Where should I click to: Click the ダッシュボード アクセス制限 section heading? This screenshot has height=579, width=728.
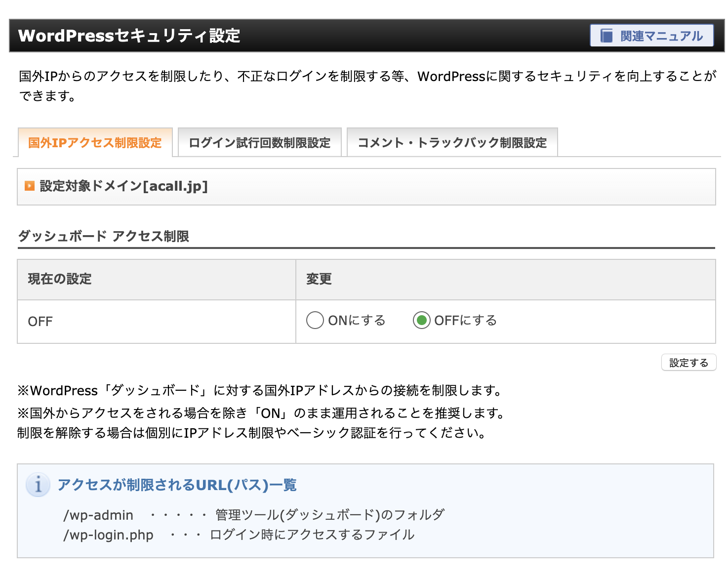[x=104, y=236]
